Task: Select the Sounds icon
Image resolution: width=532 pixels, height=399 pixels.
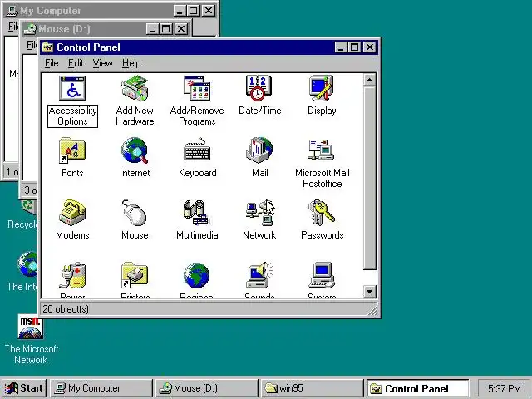Action: coord(259,275)
